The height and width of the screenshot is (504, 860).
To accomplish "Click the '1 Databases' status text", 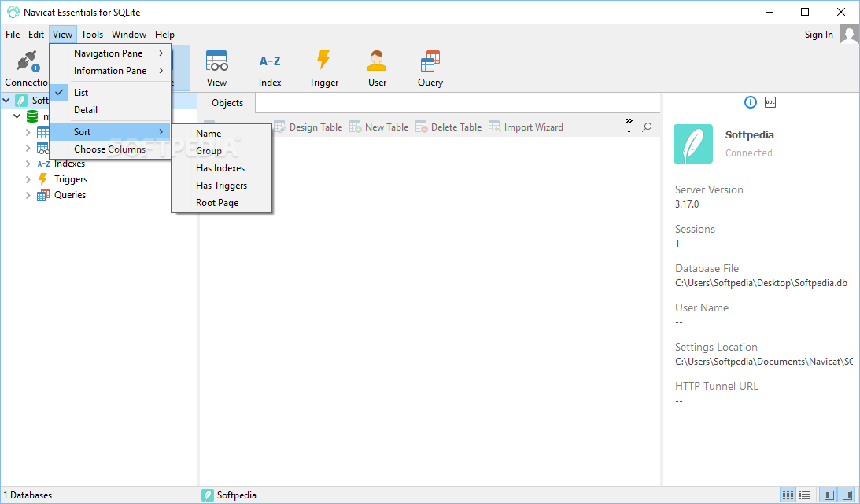I will click(28, 495).
